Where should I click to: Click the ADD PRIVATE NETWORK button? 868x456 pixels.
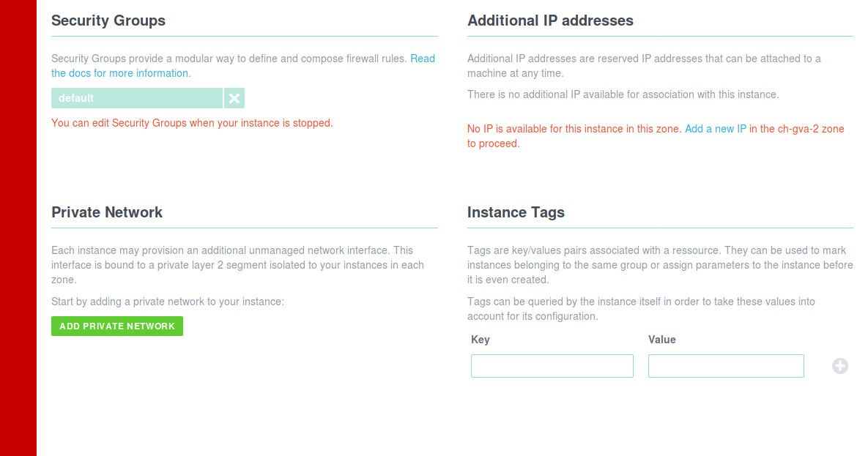tap(117, 326)
